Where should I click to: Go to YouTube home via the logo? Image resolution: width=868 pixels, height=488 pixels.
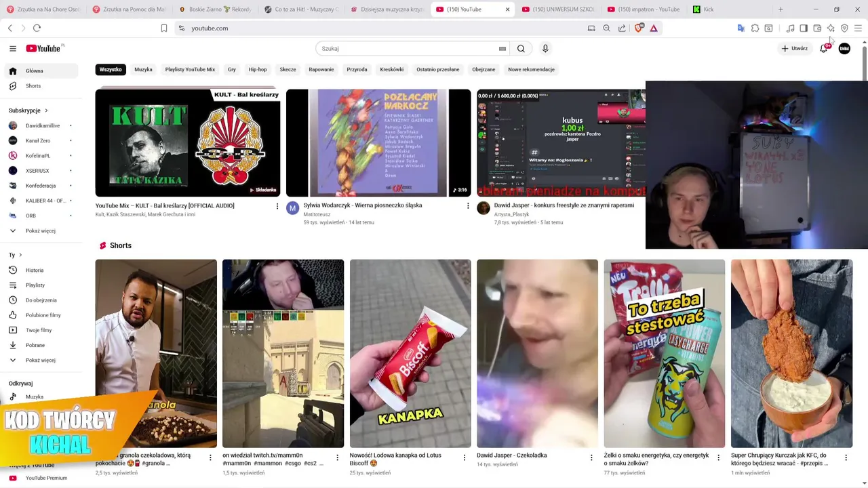(x=43, y=48)
